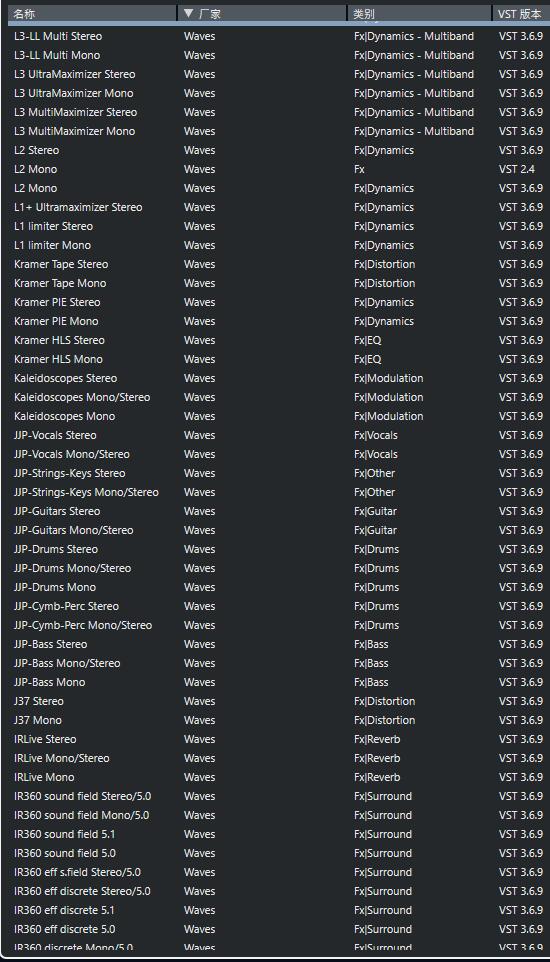The image size is (550, 962).
Task: Choose JJP-Guitars Stereo plugin
Action: 276,512
